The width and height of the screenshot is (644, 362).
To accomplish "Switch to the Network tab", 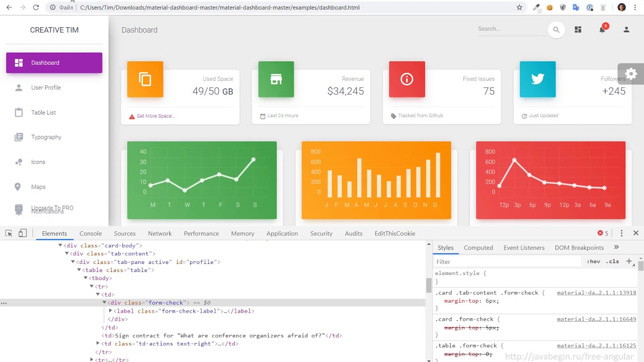I will pos(160,233).
